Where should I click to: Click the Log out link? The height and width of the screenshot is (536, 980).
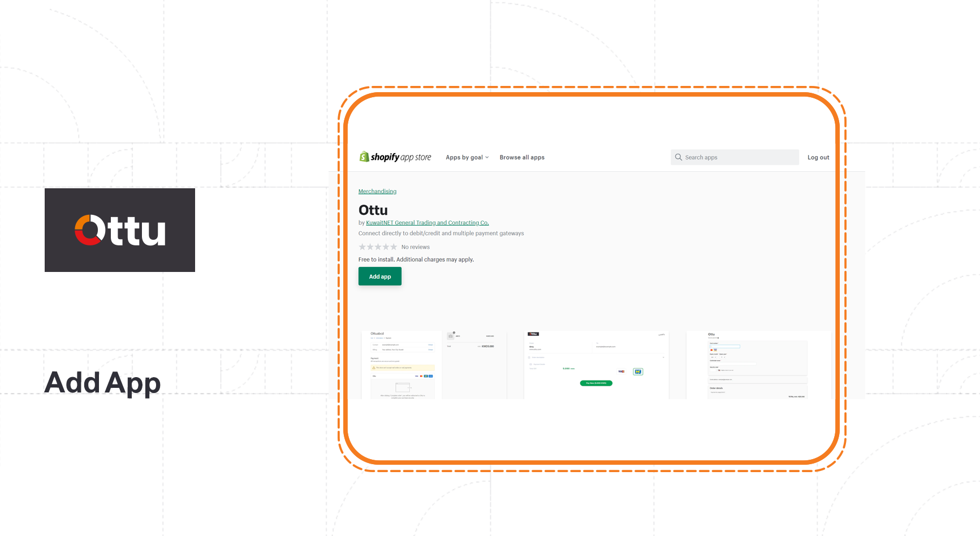pyautogui.click(x=818, y=158)
